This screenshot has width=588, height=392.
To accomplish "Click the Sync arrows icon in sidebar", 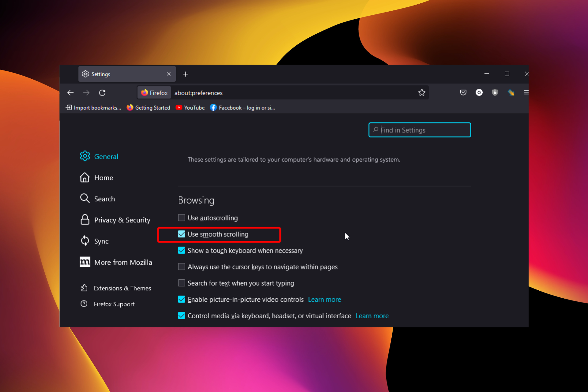I will [x=85, y=241].
